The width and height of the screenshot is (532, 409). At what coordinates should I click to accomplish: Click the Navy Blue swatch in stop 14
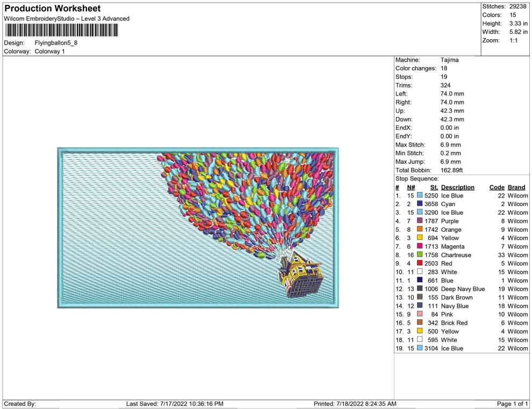coord(420,305)
